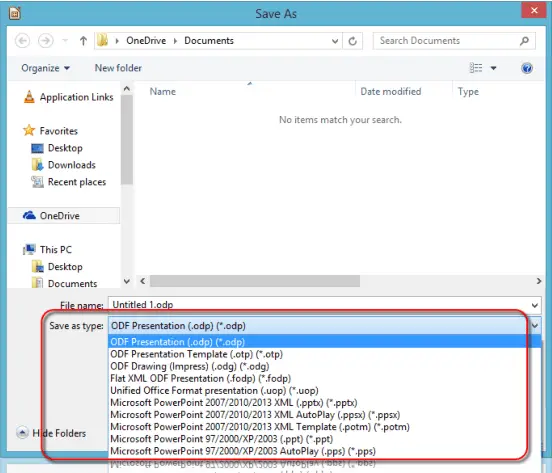The width and height of the screenshot is (552, 473).
Task: Open Application Links in the sidebar
Action: pyautogui.click(x=76, y=97)
